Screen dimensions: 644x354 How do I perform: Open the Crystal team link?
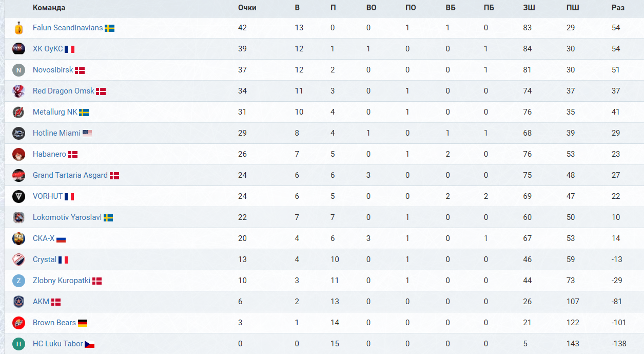45,259
